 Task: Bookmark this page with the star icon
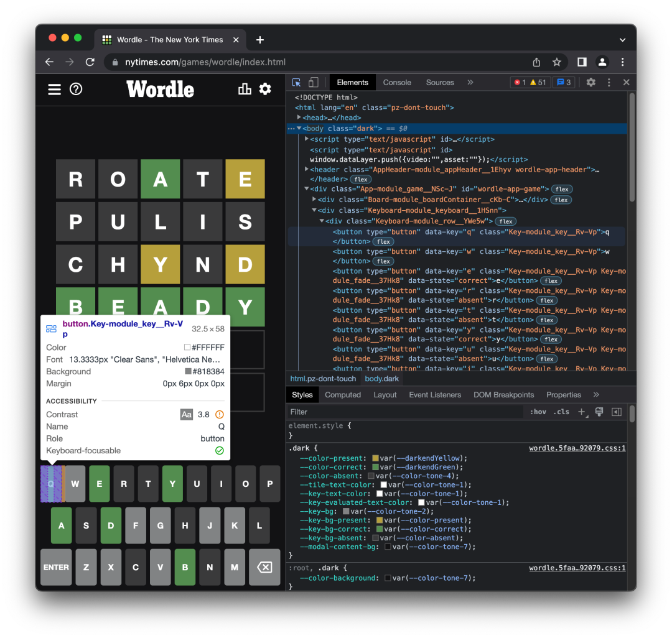(x=557, y=62)
